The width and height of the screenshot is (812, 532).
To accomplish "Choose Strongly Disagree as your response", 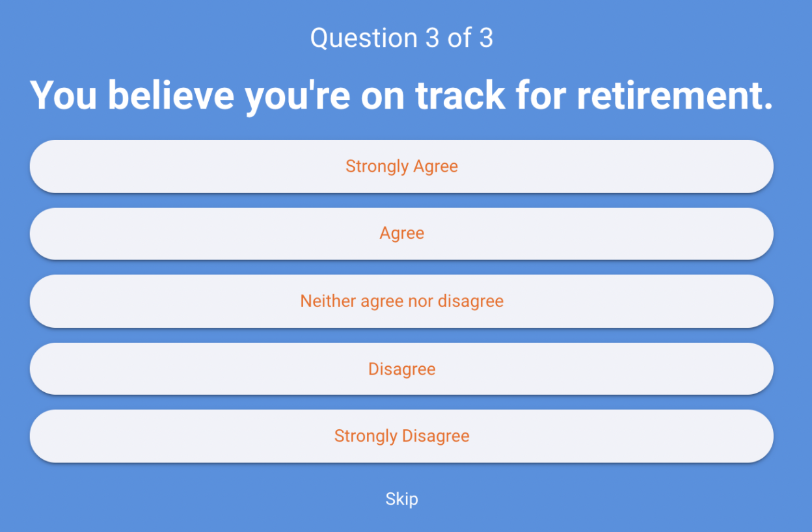I will pyautogui.click(x=401, y=436).
